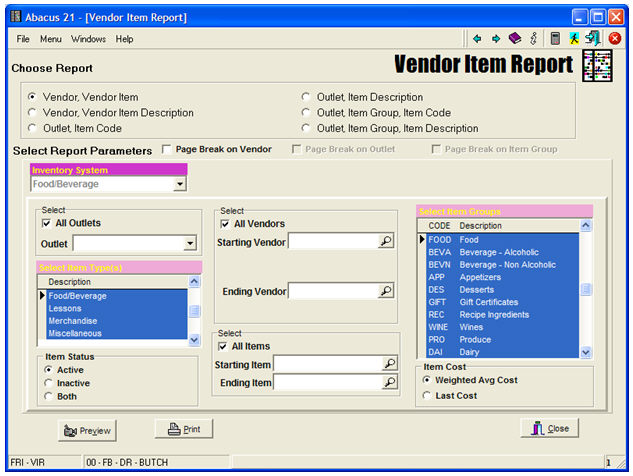Viewport: 633px width, 476px height.
Task: Click the walking person toolbar icon
Action: point(575,39)
